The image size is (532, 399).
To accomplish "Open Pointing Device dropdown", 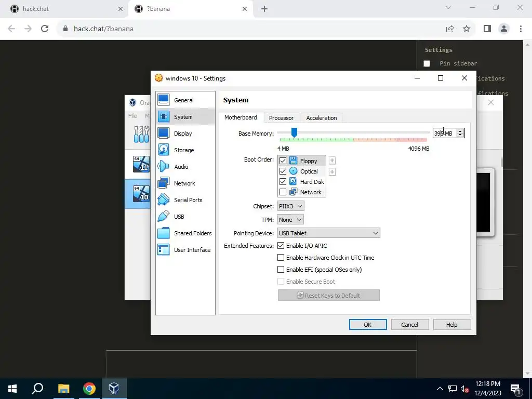I will click(329, 233).
